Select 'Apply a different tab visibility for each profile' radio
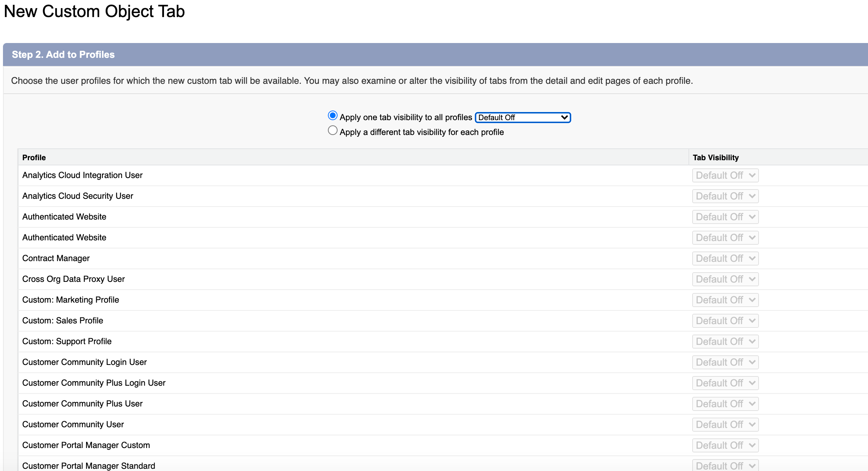This screenshot has height=471, width=868. point(333,131)
